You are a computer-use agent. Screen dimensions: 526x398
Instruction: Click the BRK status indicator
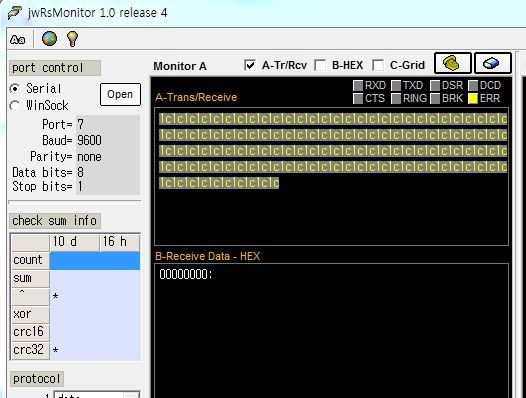click(x=435, y=99)
